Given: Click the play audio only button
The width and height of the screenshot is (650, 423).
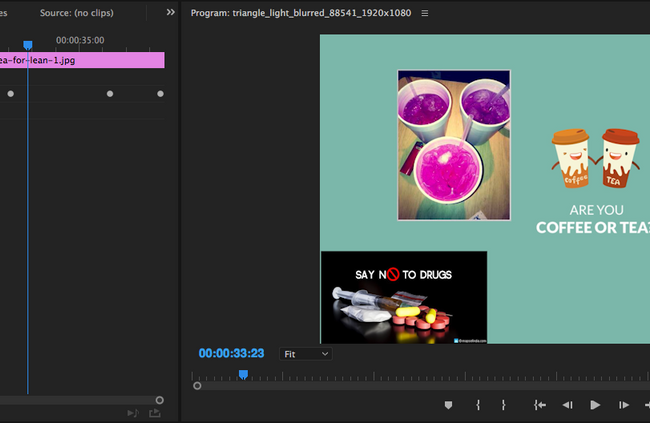Looking at the screenshot, I should pyautogui.click(x=133, y=413).
